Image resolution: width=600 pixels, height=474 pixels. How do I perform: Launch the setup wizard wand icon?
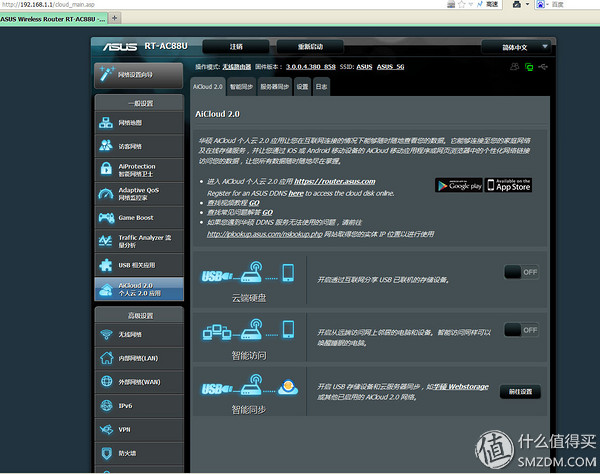106,73
